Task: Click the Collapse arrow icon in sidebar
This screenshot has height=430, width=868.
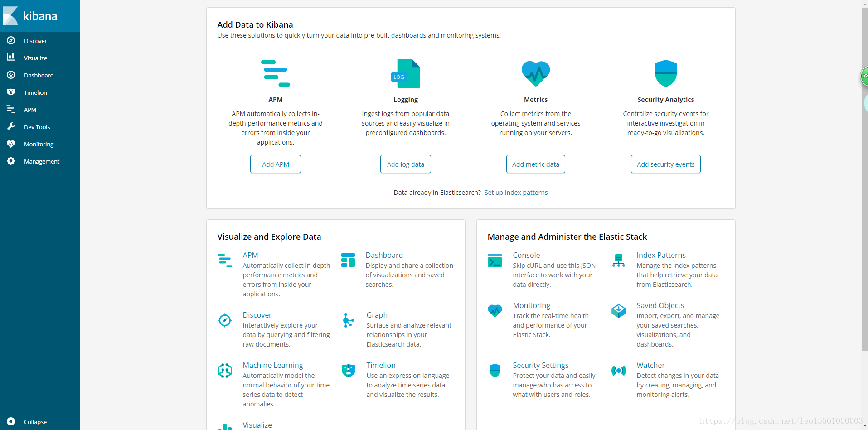Action: coord(11,421)
